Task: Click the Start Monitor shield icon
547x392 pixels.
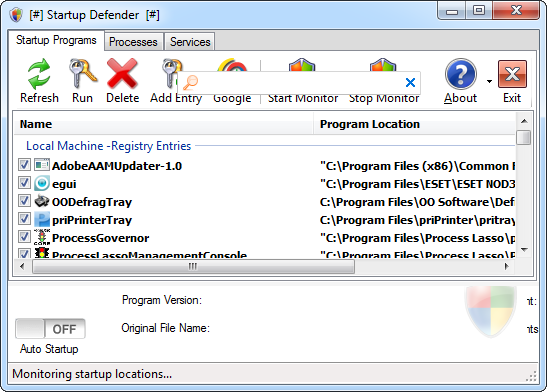Action: click(302, 66)
